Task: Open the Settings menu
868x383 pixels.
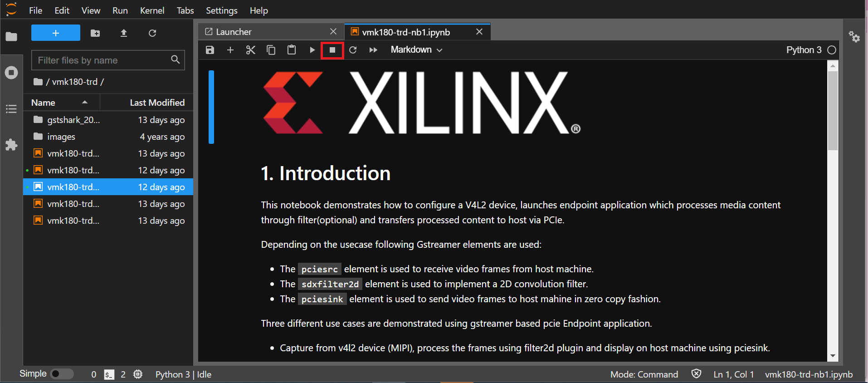Action: click(x=221, y=10)
